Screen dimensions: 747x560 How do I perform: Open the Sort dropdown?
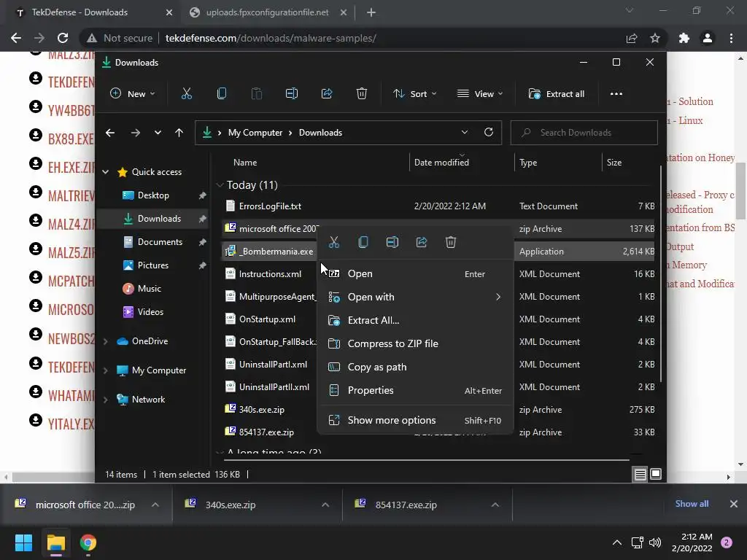(x=415, y=94)
